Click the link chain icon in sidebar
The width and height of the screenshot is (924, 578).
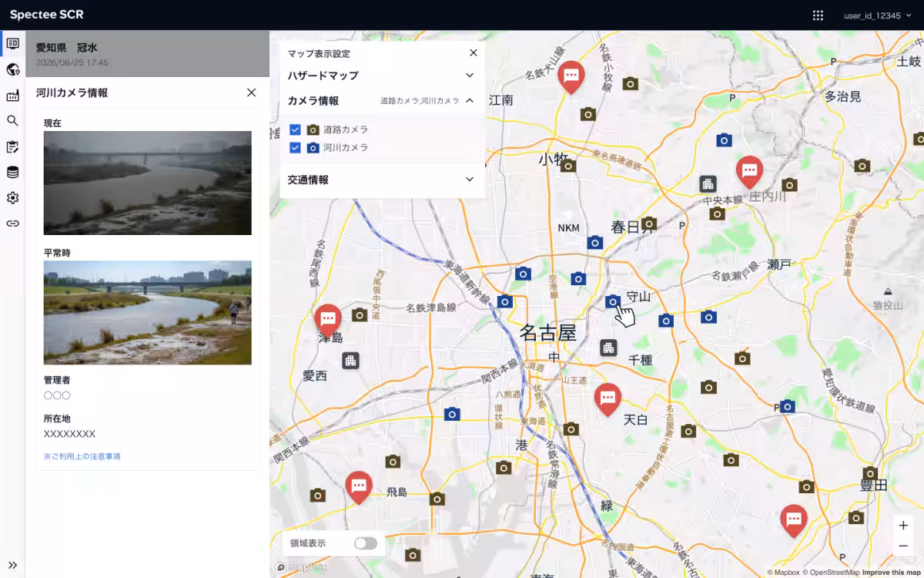(12, 223)
